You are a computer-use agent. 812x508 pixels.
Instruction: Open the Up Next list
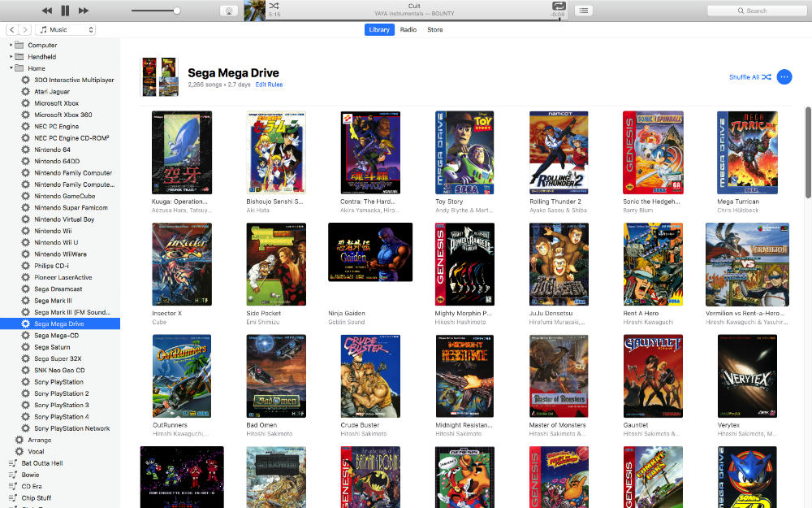[584, 11]
